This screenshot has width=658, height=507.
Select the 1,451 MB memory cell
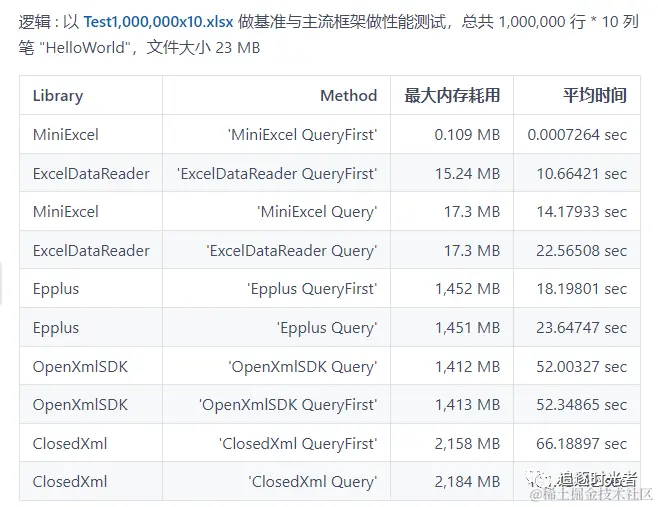[452, 327]
